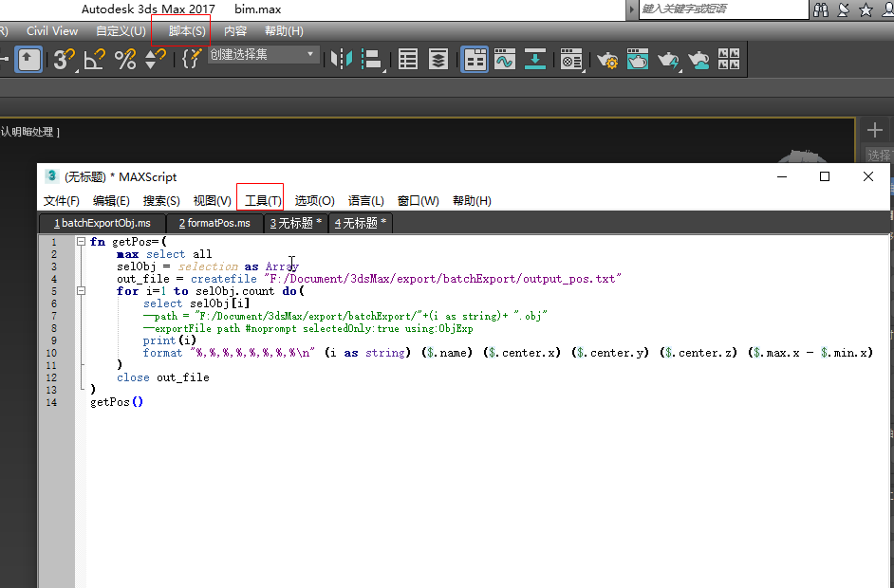
Task: Toggle the keyboard shortcut override button
Action: 28,59
